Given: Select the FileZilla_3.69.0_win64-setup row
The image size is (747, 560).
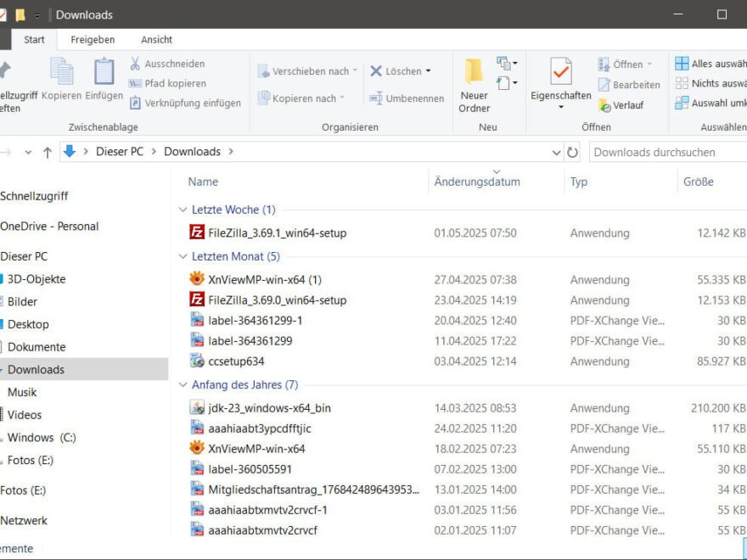Looking at the screenshot, I should click(x=467, y=300).
